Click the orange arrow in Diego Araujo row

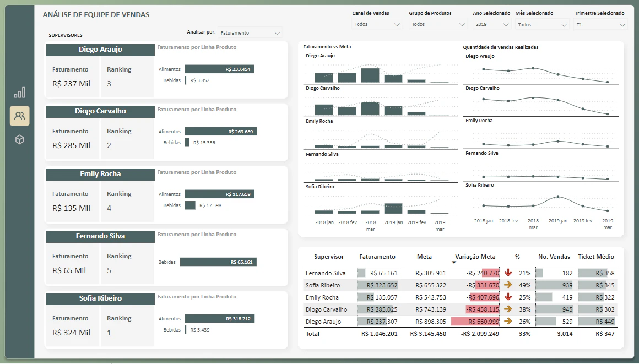(x=508, y=321)
